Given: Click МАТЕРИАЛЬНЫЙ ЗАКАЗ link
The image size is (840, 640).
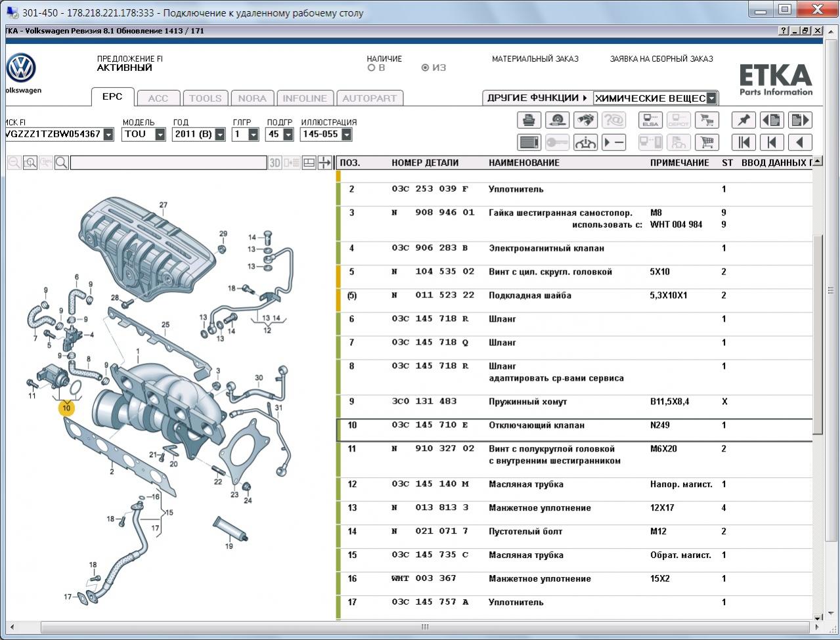Looking at the screenshot, I should pyautogui.click(x=535, y=58).
